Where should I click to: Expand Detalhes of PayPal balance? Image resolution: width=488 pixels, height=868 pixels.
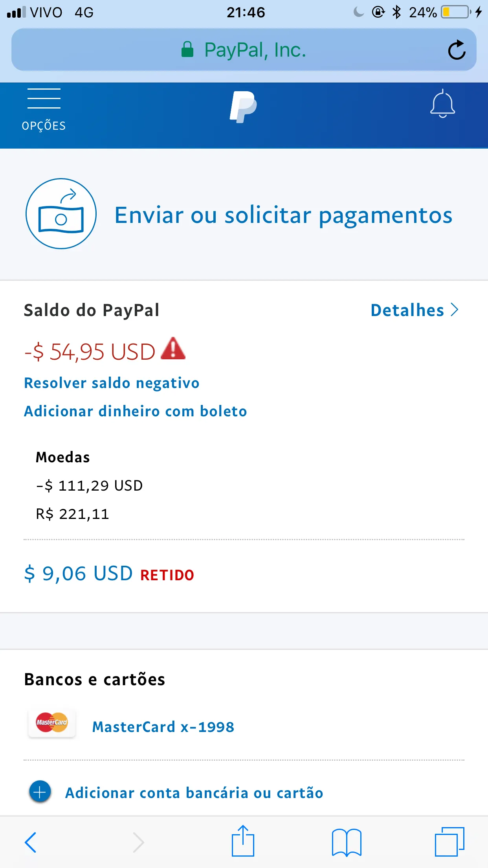pyautogui.click(x=414, y=310)
